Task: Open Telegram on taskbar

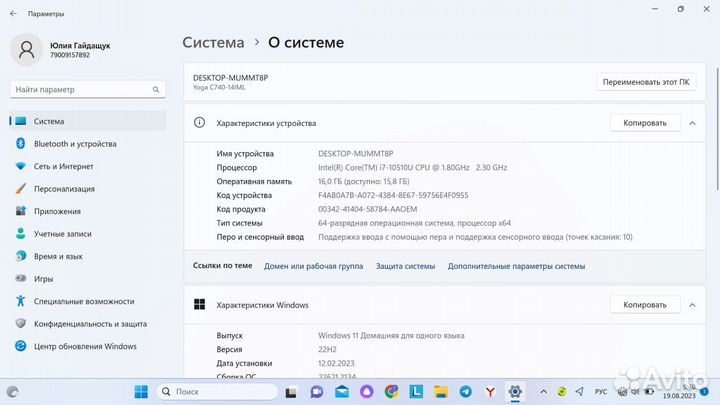Action: tap(466, 392)
